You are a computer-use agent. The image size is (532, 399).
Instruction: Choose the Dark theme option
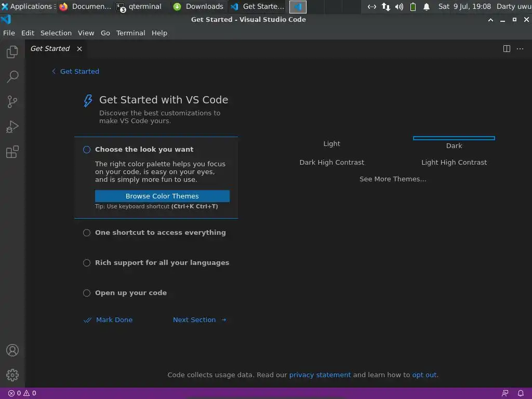(x=454, y=145)
